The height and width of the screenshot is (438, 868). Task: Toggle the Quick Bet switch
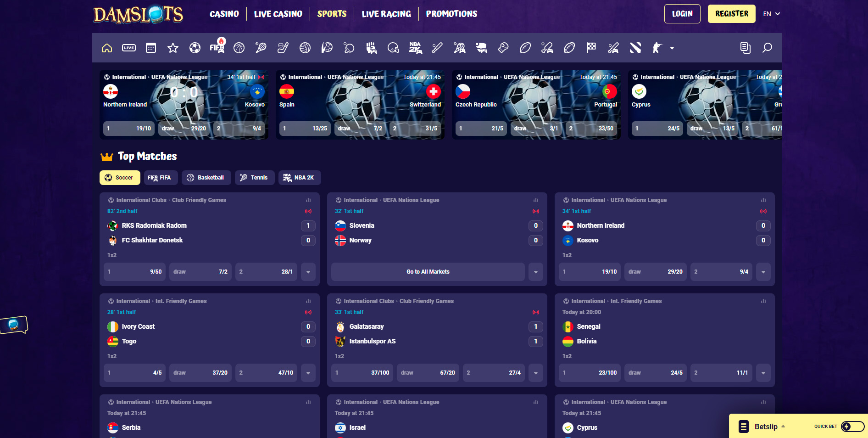pos(852,427)
